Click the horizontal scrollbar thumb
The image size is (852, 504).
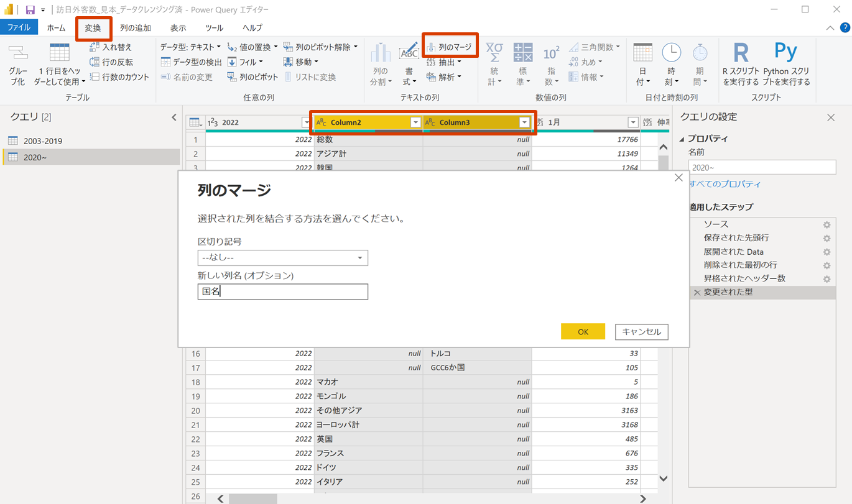point(252,498)
